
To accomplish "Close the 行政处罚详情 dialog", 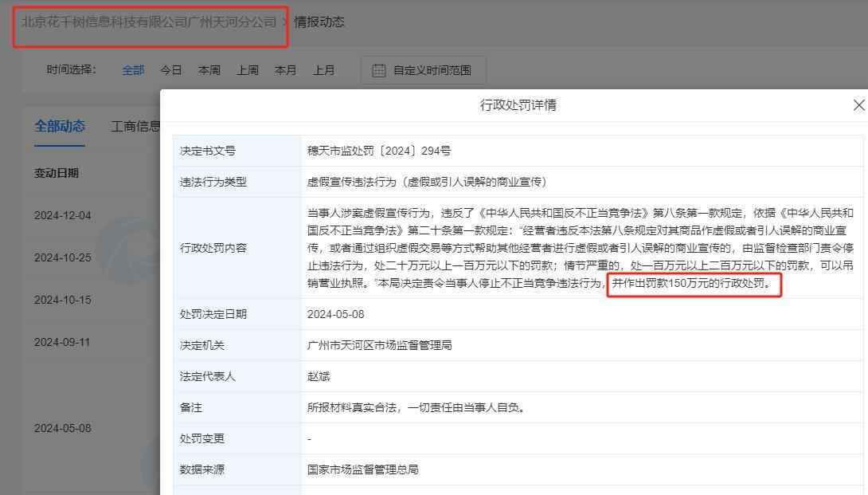I will click(858, 105).
